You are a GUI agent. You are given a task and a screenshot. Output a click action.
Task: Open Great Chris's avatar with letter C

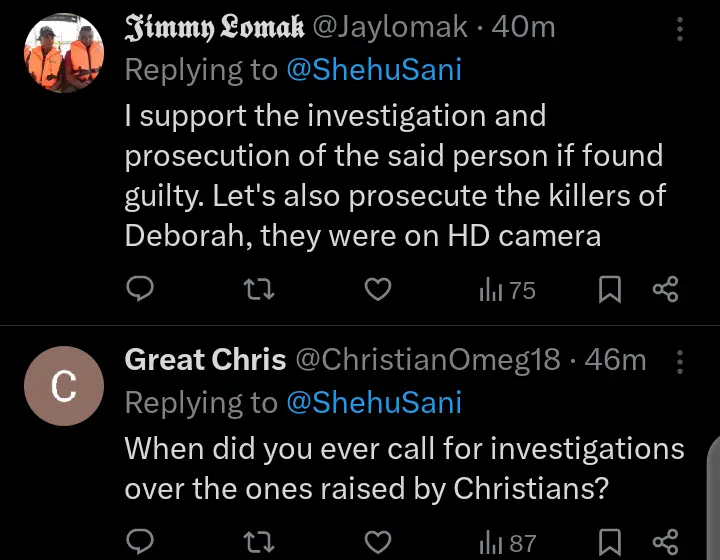63,386
